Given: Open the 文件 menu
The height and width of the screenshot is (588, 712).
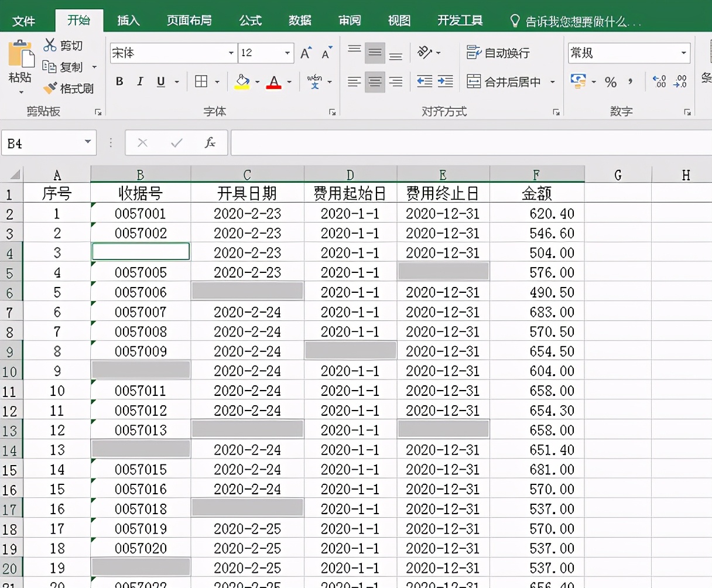Looking at the screenshot, I should pos(24,21).
